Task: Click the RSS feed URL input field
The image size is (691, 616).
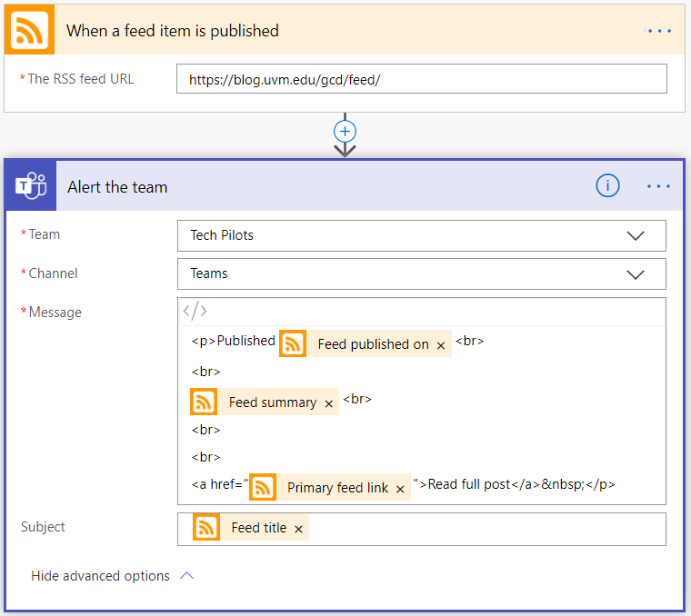Action: tap(421, 79)
